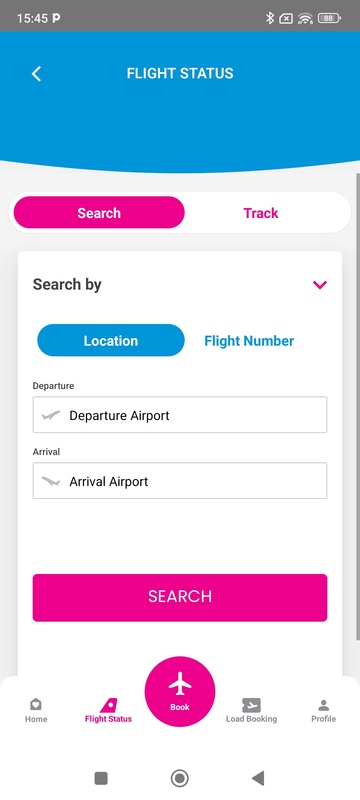Switch to Track mode toggle
Image resolution: width=360 pixels, height=800 pixels.
[261, 213]
